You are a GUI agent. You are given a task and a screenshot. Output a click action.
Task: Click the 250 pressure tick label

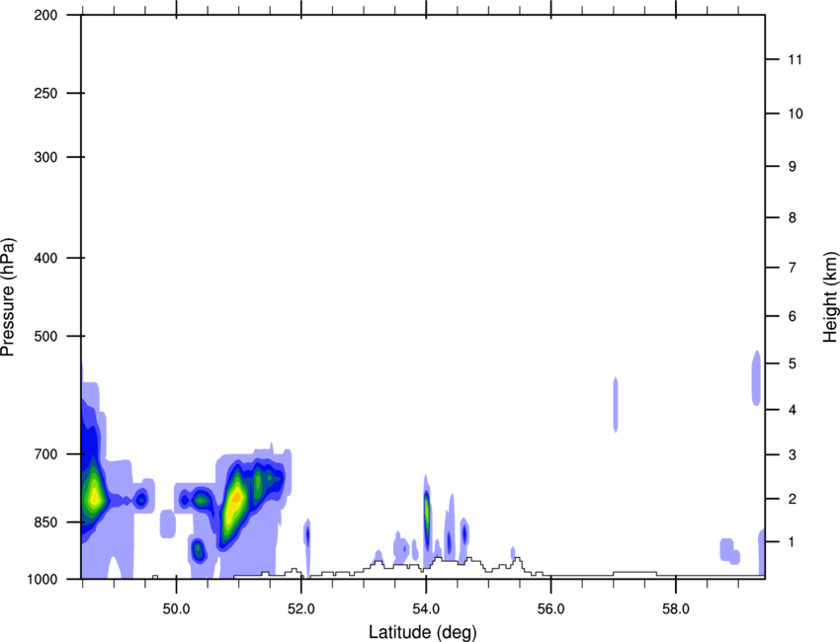(45, 93)
